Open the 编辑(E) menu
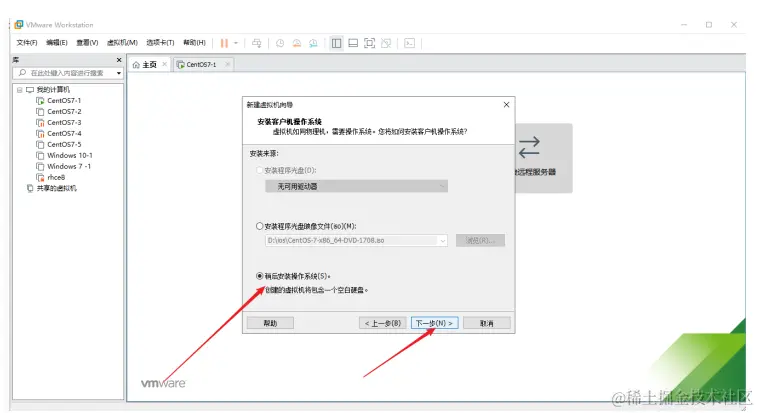 click(57, 43)
